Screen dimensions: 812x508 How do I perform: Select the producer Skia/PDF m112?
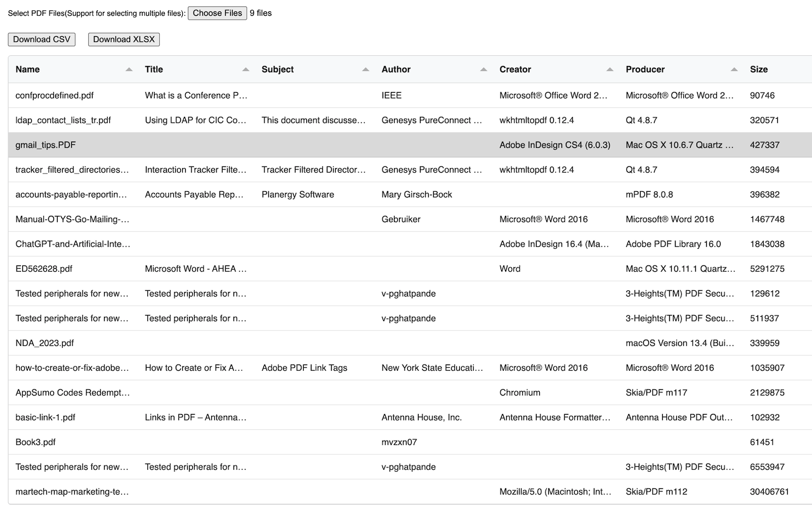657,491
